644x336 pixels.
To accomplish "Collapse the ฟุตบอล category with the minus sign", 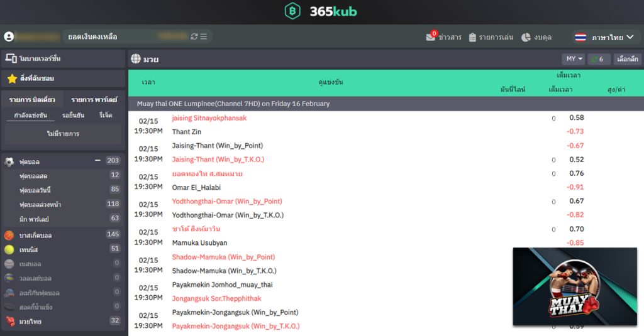I will 97,161.
